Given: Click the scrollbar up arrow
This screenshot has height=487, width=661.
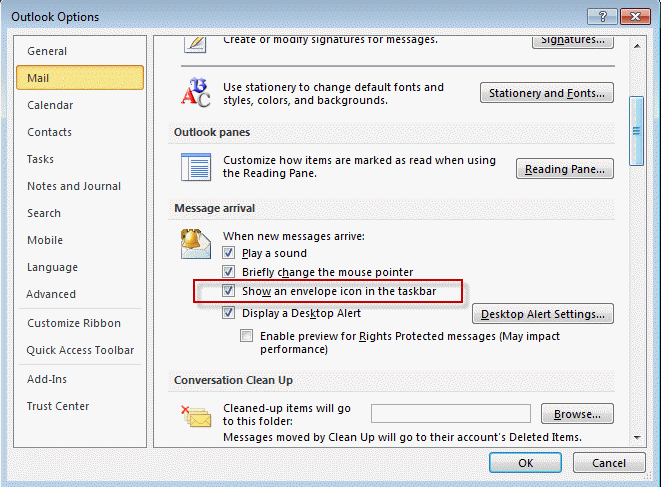Looking at the screenshot, I should 637,46.
